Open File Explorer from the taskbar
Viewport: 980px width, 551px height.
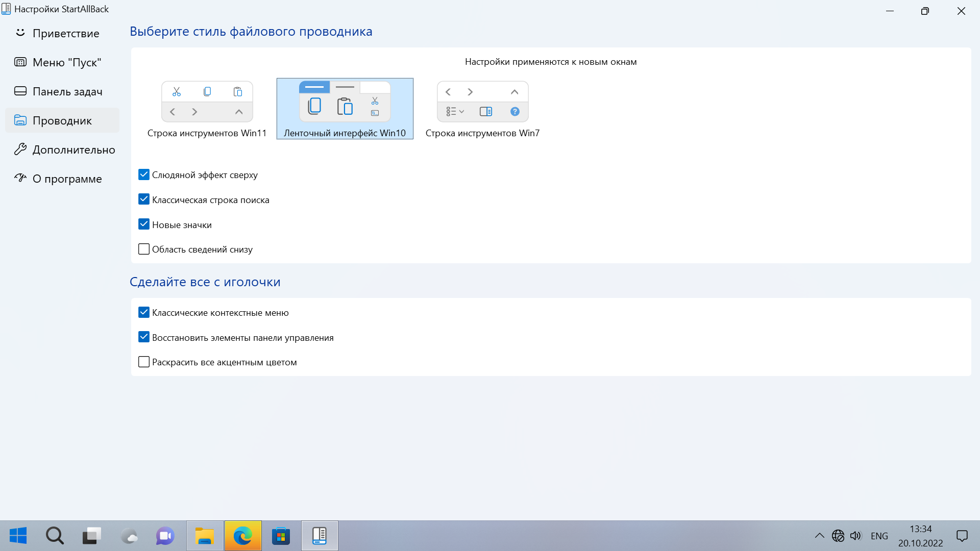[205, 536]
